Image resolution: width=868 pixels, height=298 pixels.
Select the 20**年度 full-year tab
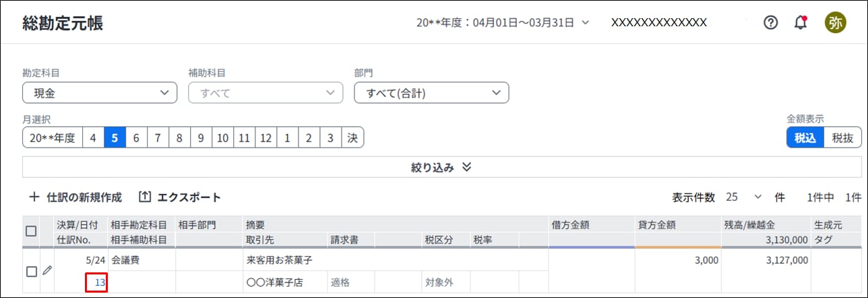[x=53, y=138]
